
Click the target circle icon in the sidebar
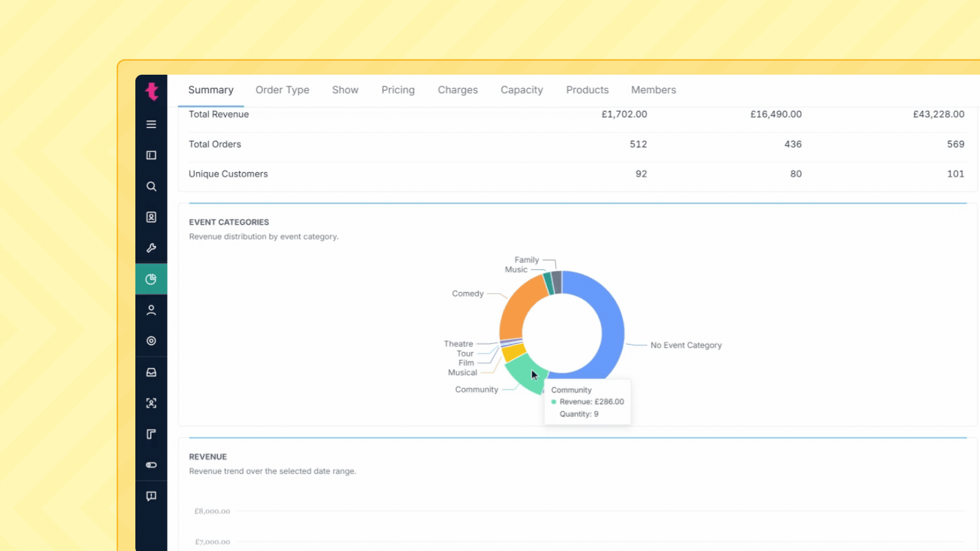pos(151,341)
